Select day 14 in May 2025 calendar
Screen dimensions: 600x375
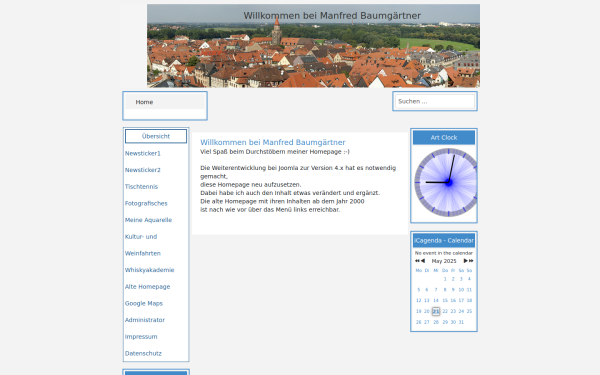[x=436, y=300]
